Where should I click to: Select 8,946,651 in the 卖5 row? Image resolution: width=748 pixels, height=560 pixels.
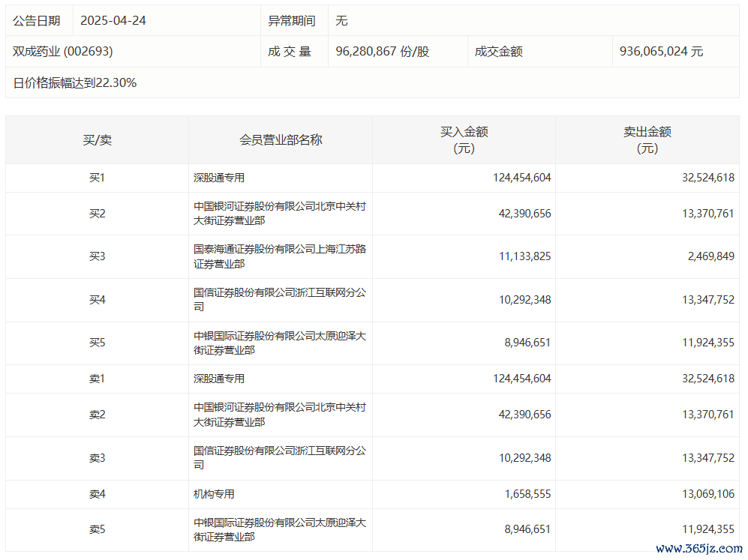(x=527, y=529)
